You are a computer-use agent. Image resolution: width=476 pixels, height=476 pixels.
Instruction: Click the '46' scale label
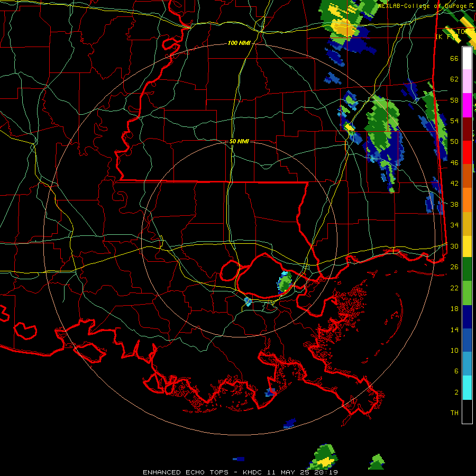coord(454,163)
